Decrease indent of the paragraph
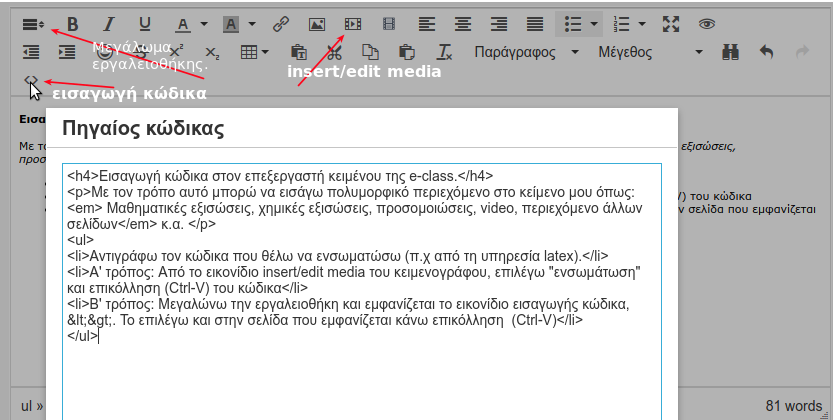The width and height of the screenshot is (834, 420). 31,52
